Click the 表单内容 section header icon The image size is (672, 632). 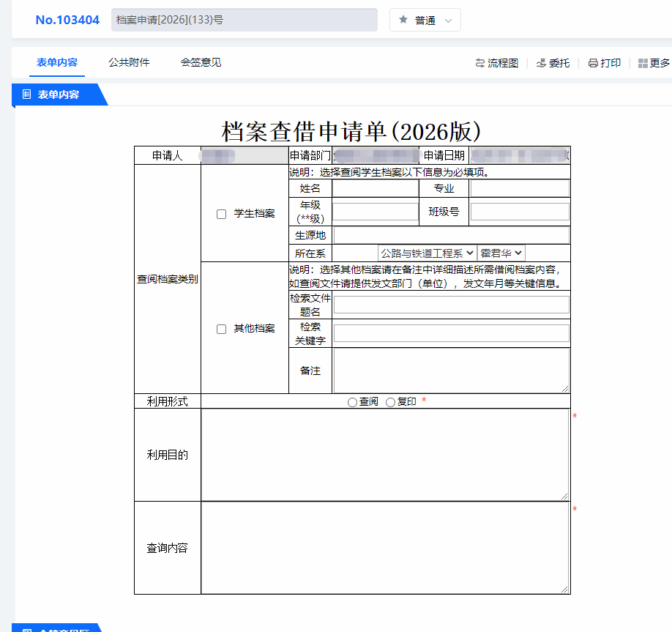(26, 94)
